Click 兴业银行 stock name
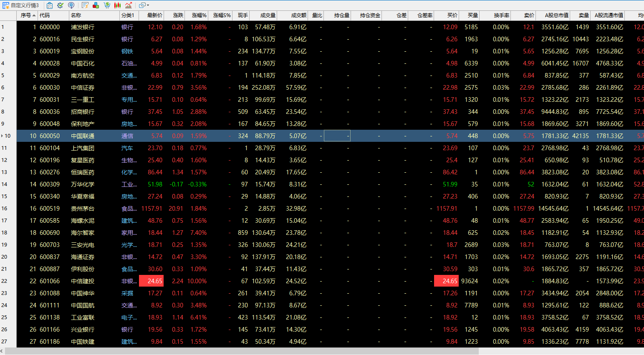644x355 pixels. coord(83,330)
